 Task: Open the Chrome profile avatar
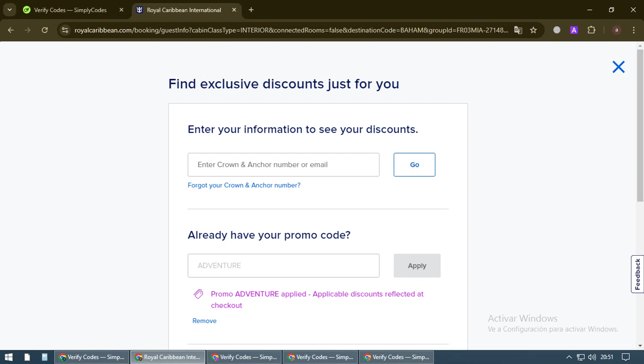point(617,30)
